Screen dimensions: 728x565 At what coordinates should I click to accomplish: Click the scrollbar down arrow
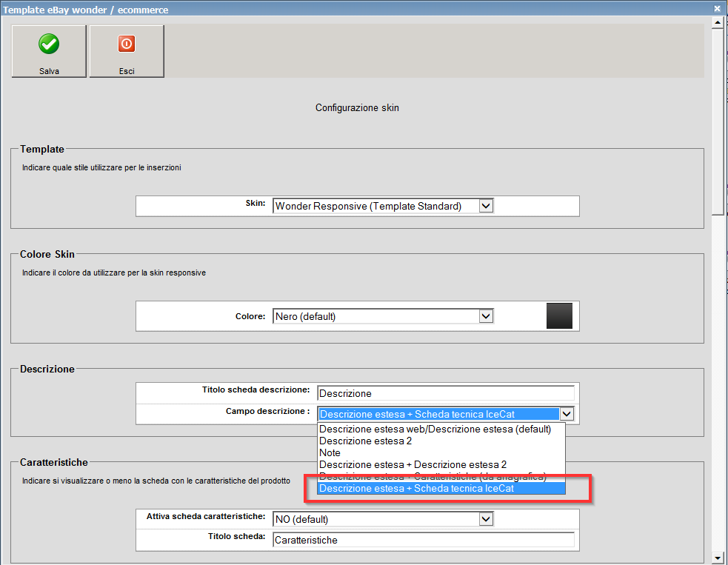(718, 558)
